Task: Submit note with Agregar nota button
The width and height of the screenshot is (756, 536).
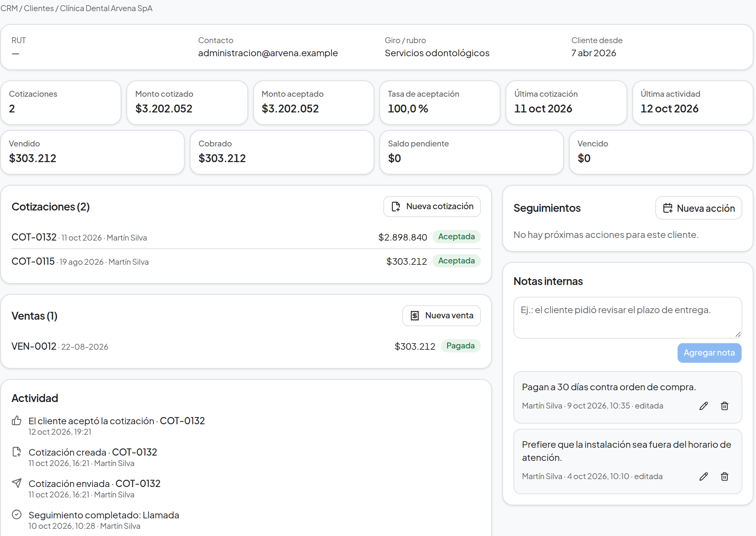Action: coord(710,353)
